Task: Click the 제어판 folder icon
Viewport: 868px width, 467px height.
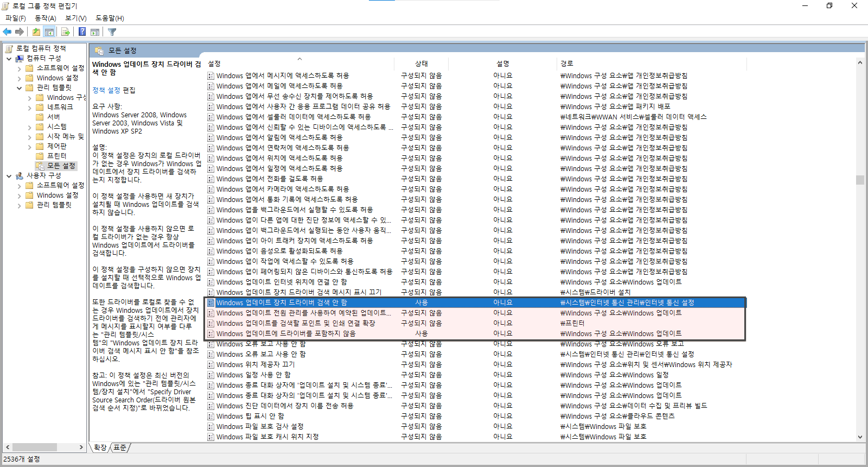Action: [x=40, y=146]
